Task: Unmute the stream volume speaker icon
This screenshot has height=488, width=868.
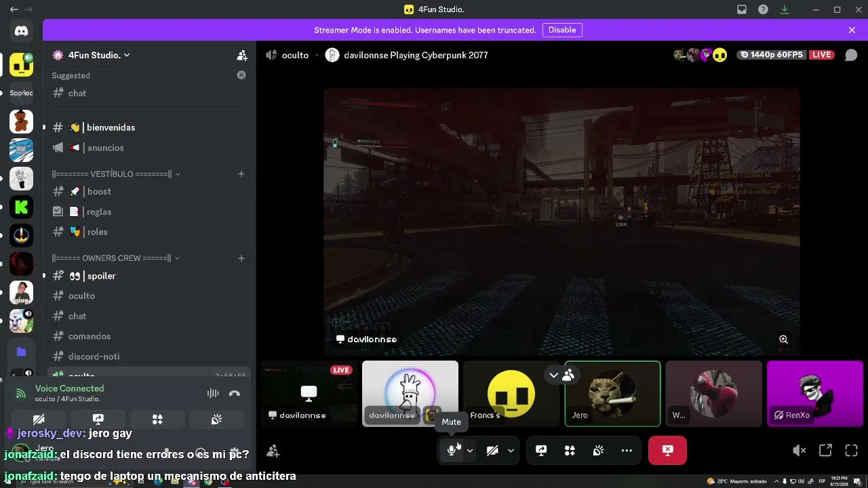Action: point(800,451)
